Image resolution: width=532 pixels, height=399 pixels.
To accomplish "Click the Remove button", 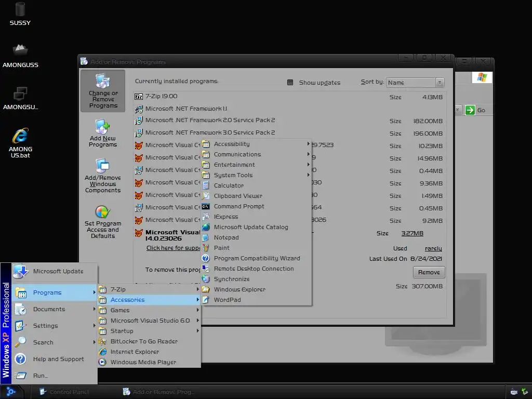I will tap(429, 272).
